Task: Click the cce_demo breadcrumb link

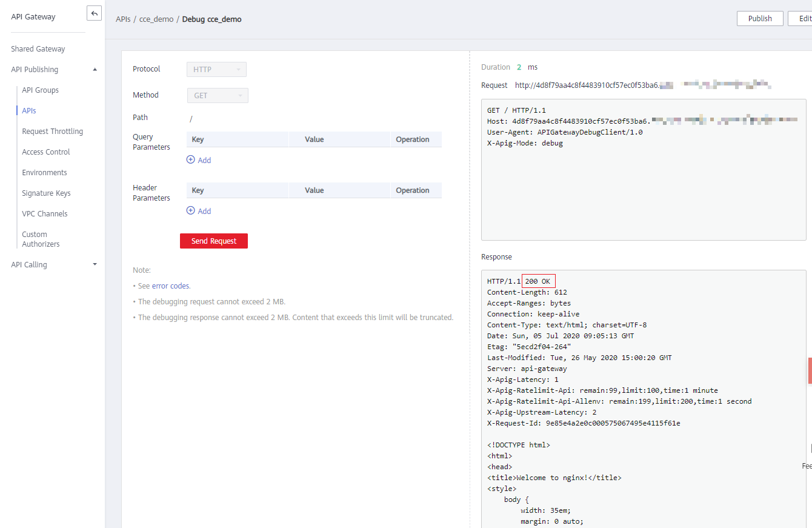Action: coord(156,19)
